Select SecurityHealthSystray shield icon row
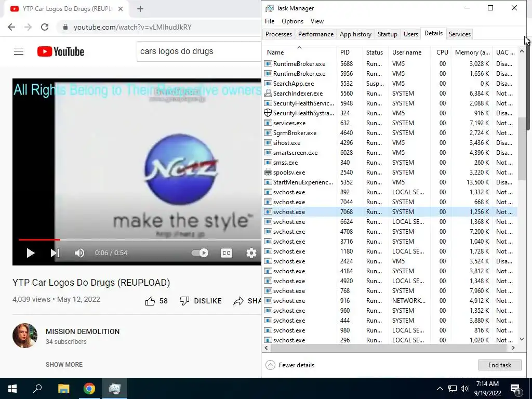 [390, 113]
